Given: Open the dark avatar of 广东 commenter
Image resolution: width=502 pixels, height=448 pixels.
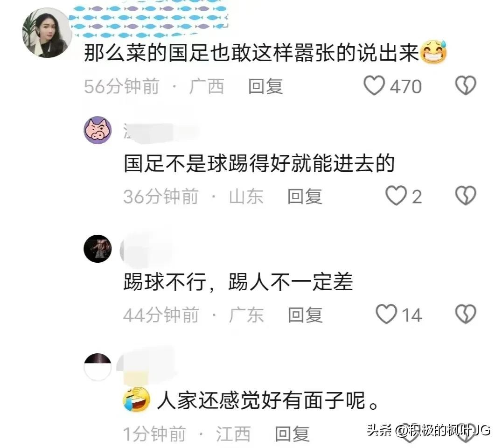Looking at the screenshot, I should (98, 248).
